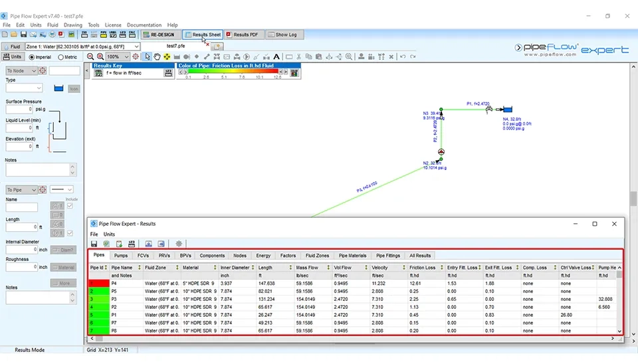Screen dimensions: 638x364
Task: Click the zoom in magnifier icon
Action: (100, 57)
